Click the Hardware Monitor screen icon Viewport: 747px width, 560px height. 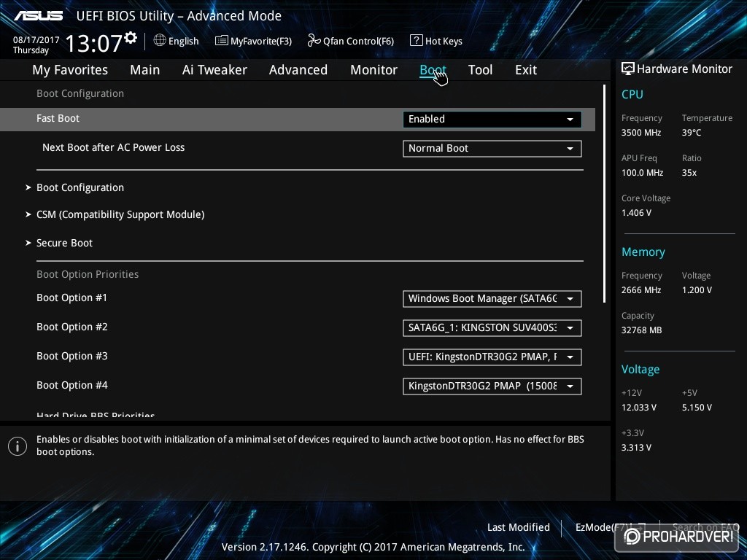point(628,69)
